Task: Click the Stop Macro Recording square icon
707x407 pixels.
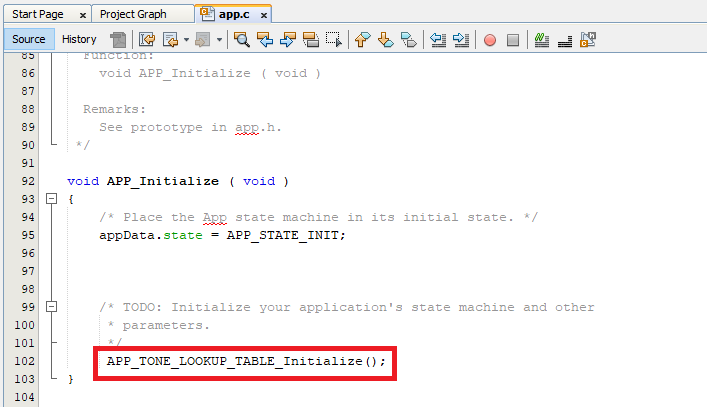Action: pyautogui.click(x=513, y=40)
